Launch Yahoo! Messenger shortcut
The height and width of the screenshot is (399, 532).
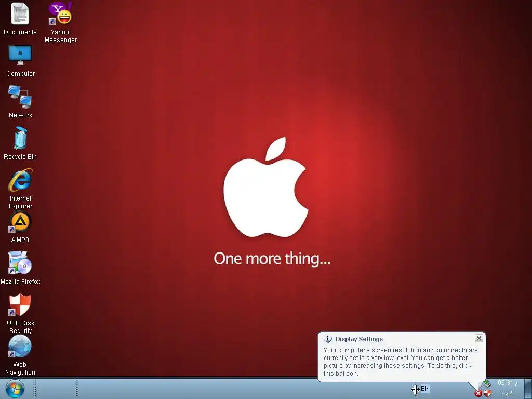click(61, 22)
